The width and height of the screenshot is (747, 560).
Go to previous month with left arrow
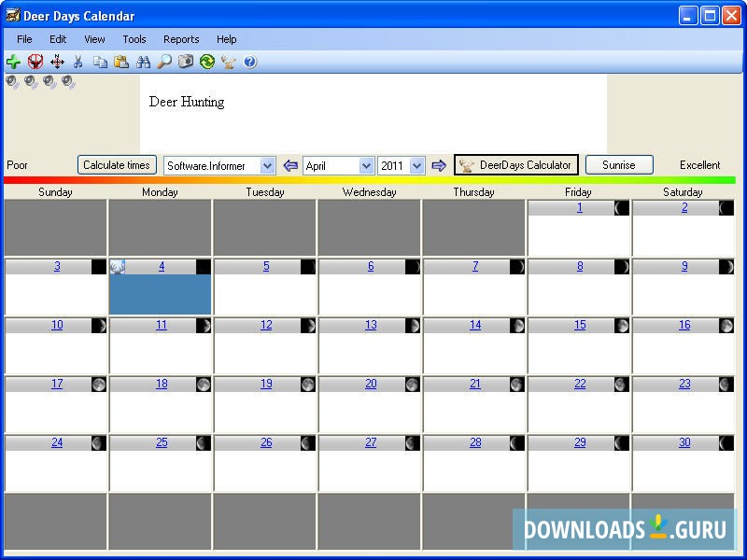(290, 166)
